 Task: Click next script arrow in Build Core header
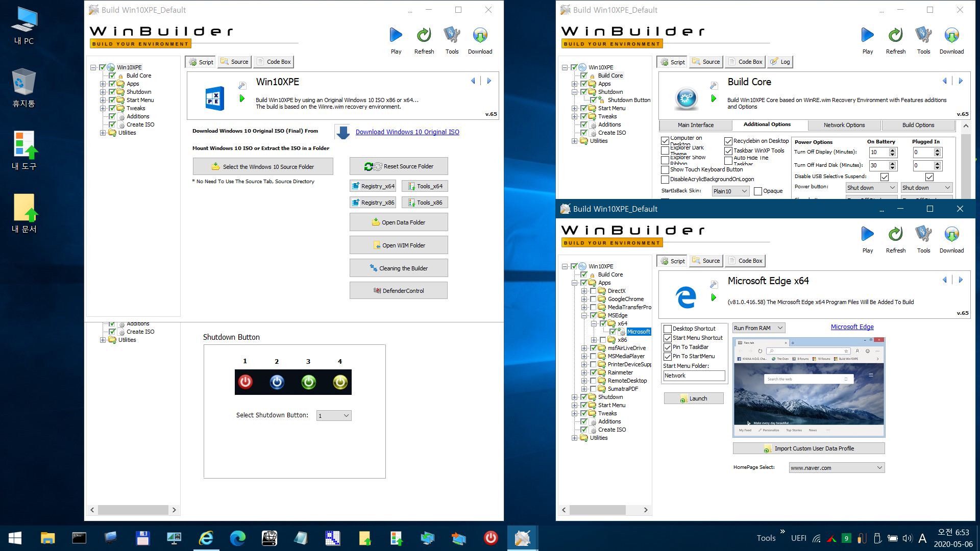coord(961,81)
